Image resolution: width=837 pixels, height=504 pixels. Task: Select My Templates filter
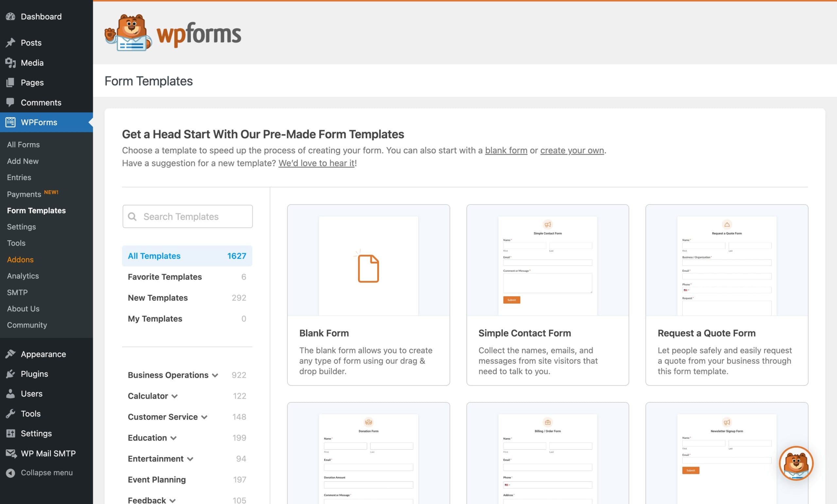tap(187, 319)
